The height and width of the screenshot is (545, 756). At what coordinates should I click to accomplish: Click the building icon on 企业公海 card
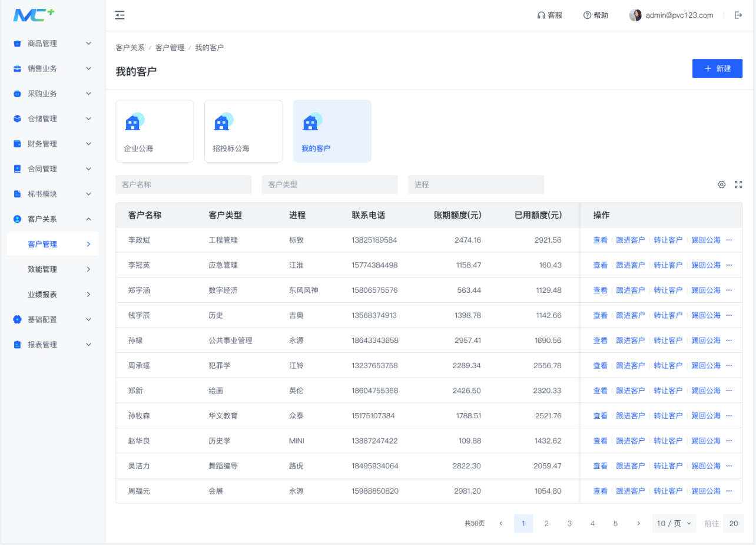tap(134, 121)
